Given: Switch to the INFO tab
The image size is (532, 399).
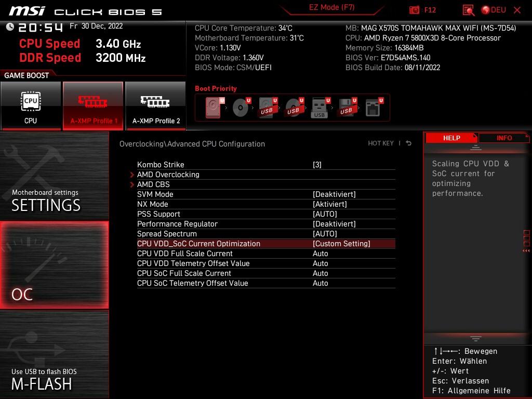Looking at the screenshot, I should (504, 138).
